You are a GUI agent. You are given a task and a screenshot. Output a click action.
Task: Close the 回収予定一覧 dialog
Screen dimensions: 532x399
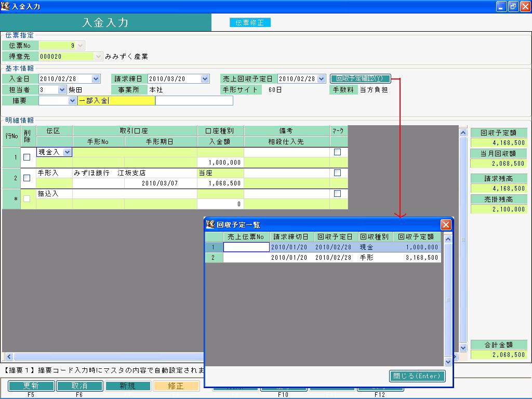click(446, 224)
